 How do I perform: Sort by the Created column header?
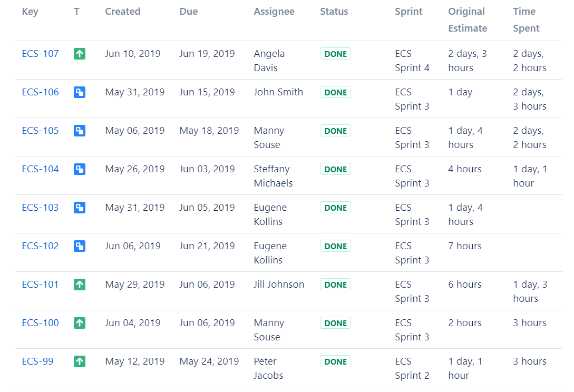click(122, 12)
